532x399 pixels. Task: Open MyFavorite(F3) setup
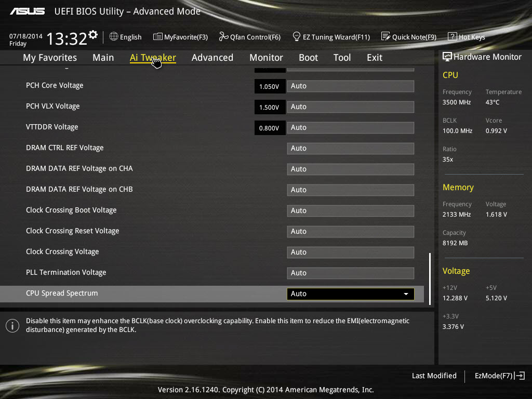pos(186,37)
